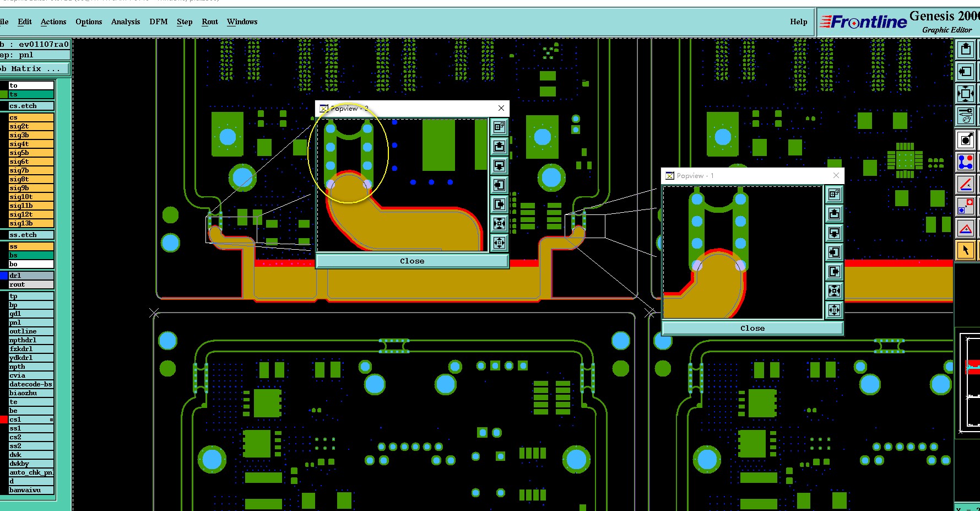The width and height of the screenshot is (980, 511).
Task: Select the banwaiwu layer row
Action: point(31,490)
